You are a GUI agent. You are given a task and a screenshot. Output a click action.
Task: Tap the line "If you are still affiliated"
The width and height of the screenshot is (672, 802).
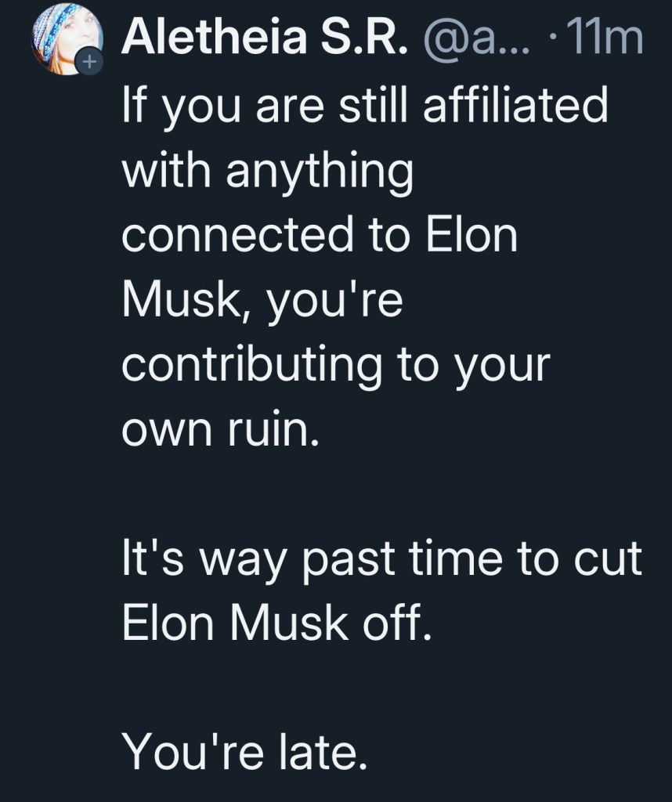(365, 107)
